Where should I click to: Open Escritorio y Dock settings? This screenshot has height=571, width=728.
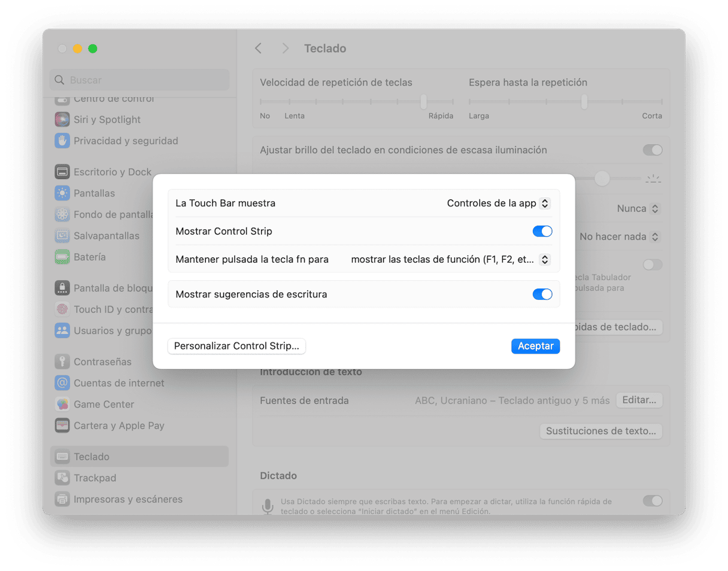point(139,172)
